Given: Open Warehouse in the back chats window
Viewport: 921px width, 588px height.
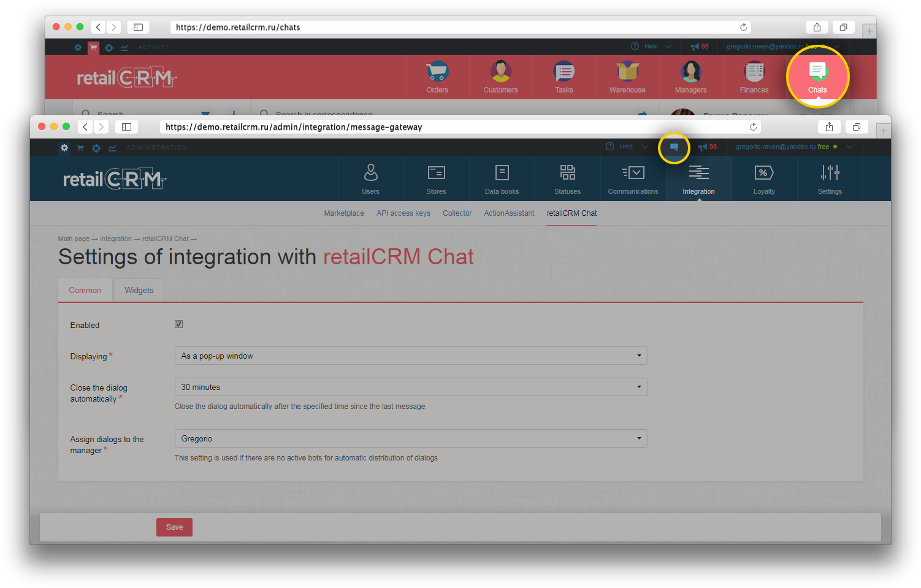Looking at the screenshot, I should (627, 77).
